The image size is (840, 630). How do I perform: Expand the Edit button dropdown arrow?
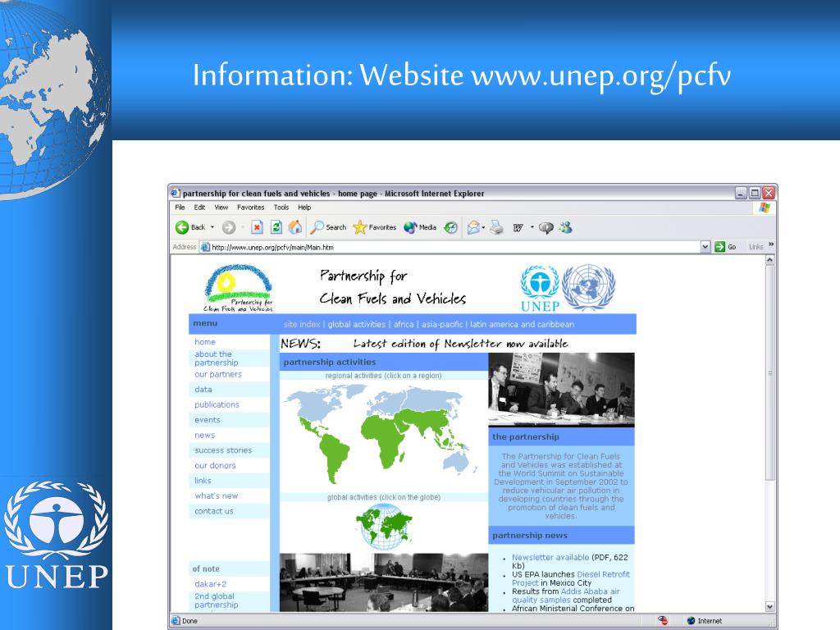pyautogui.click(x=532, y=228)
